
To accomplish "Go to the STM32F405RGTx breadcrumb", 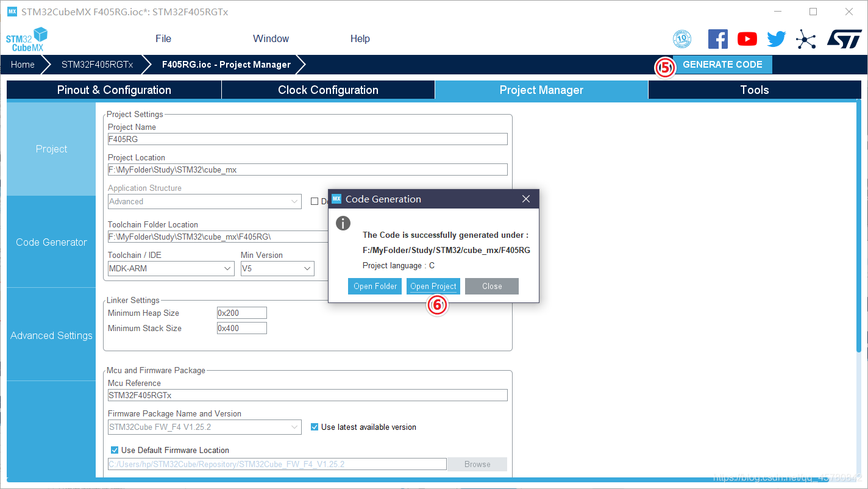I will click(x=97, y=65).
